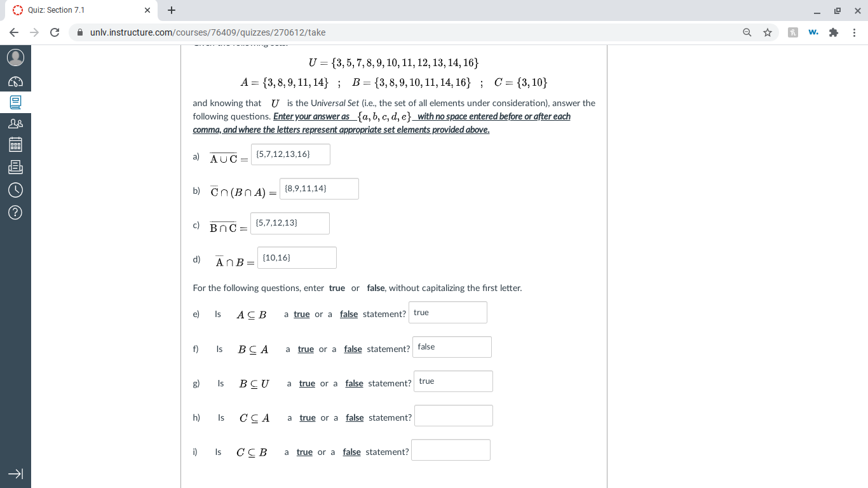Screen dimensions: 868x488
Task: Click the answer field for question b
Action: pos(319,189)
